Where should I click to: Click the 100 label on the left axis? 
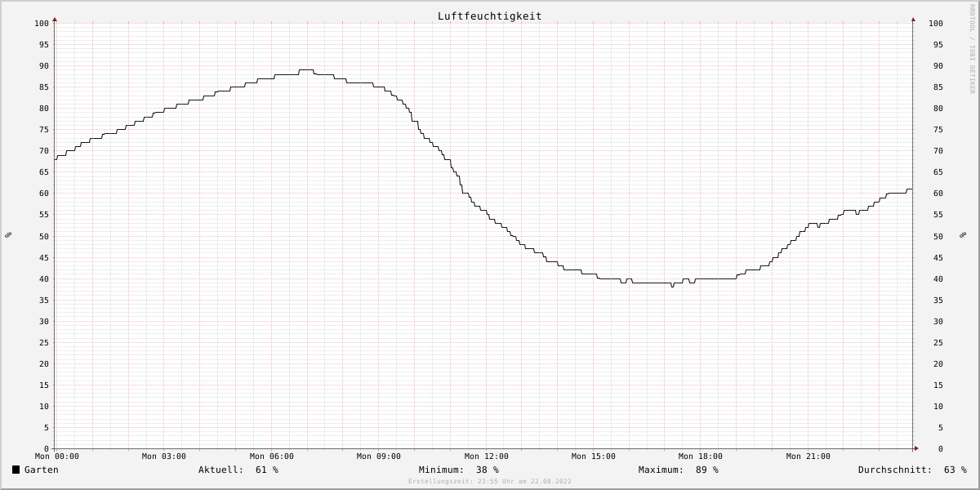coord(42,23)
